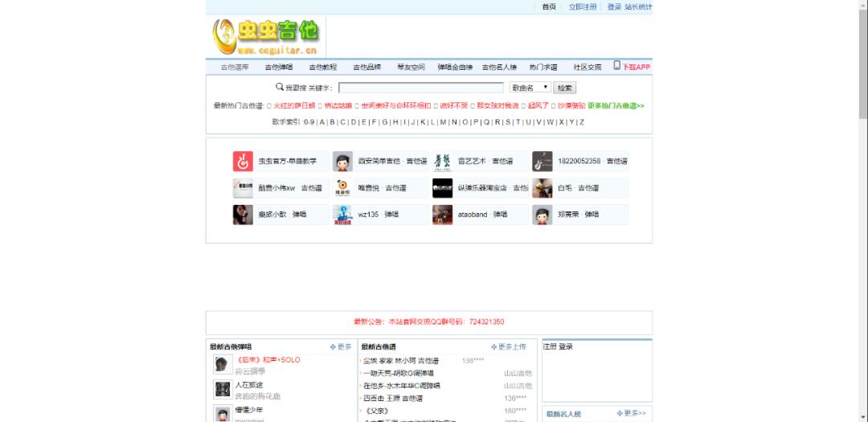The height and width of the screenshot is (422, 868).
Task: Select singer index letter M
Action: point(444,122)
